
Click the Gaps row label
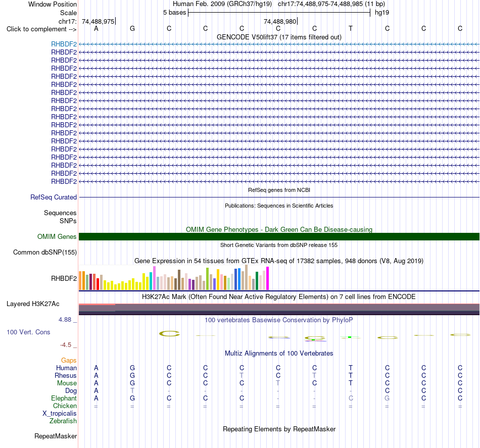tap(69, 361)
